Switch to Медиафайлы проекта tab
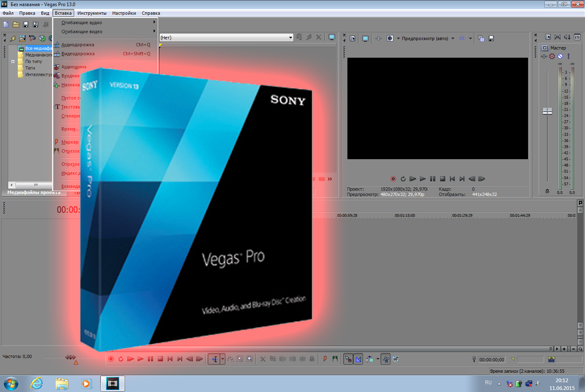The image size is (585, 392). pos(34,192)
